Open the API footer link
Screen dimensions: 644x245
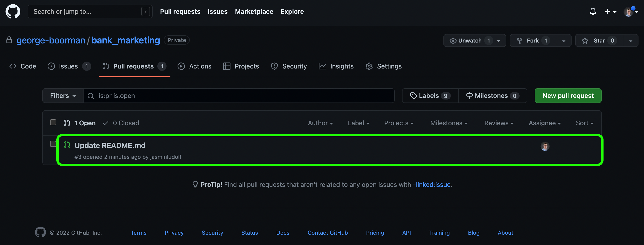click(x=406, y=233)
